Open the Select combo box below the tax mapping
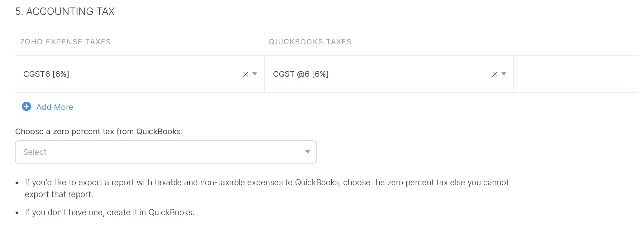Viewport: 644px width, 234px height. (x=166, y=152)
